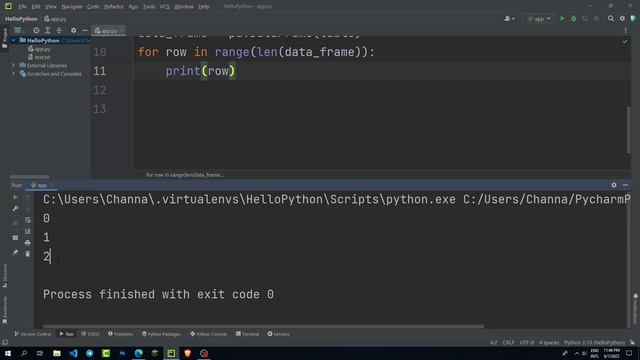Image resolution: width=640 pixels, height=360 pixels.
Task: Open Brave browser from taskbar
Action: point(187,353)
